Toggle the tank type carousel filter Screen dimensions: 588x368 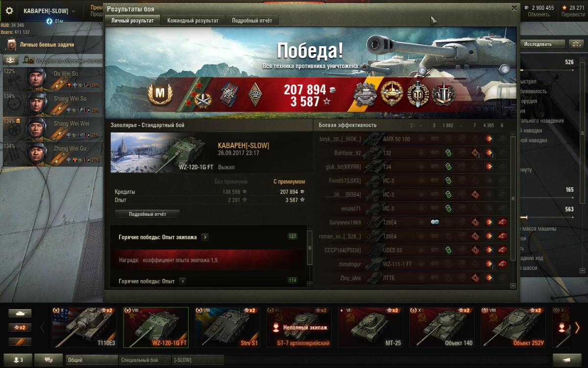[x=20, y=313]
